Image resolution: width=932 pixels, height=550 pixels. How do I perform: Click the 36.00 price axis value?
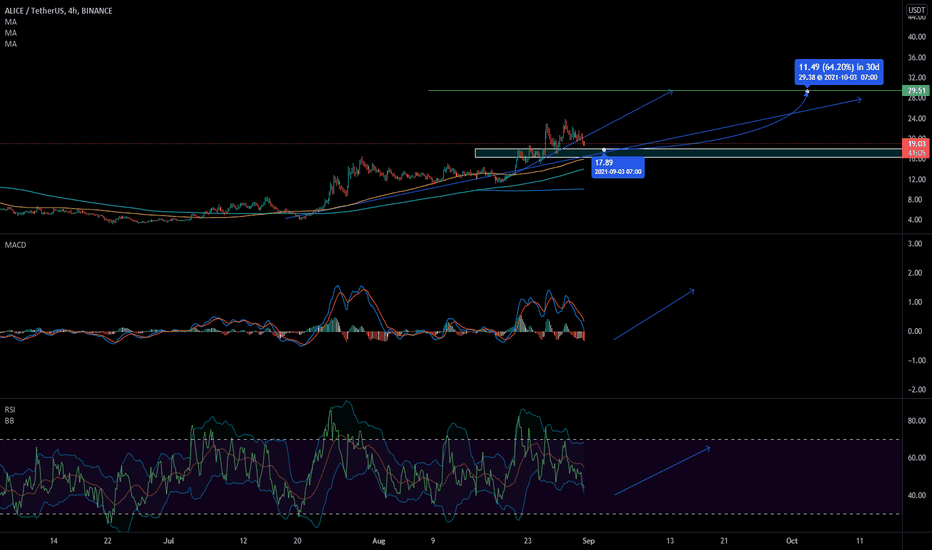tap(917, 58)
